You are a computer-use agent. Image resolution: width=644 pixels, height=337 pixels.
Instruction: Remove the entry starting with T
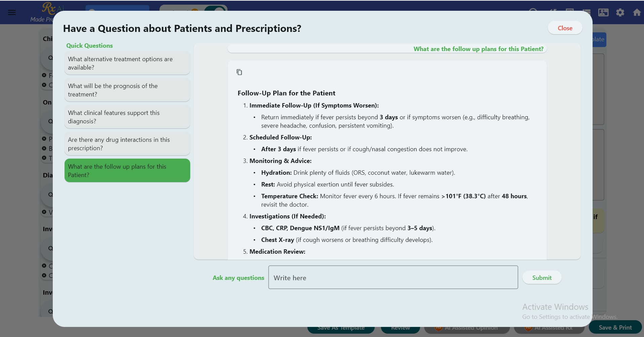click(44, 158)
